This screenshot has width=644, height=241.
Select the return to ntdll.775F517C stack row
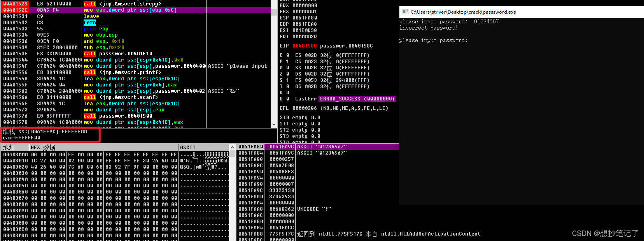[x=359, y=234]
